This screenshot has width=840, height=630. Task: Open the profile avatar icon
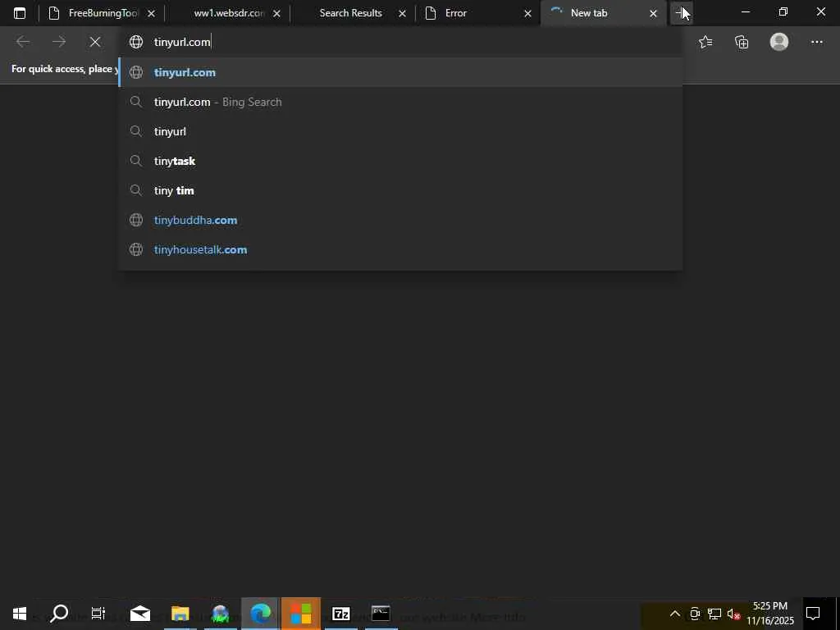(x=779, y=42)
